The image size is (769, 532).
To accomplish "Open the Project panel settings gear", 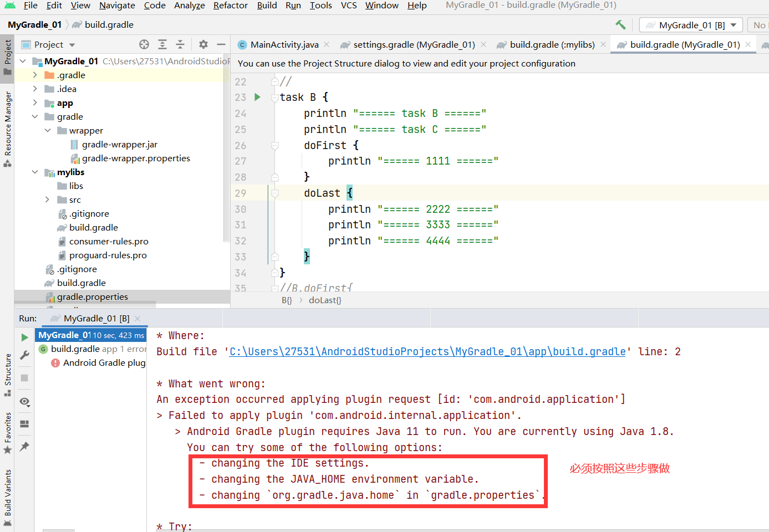I will pos(203,44).
